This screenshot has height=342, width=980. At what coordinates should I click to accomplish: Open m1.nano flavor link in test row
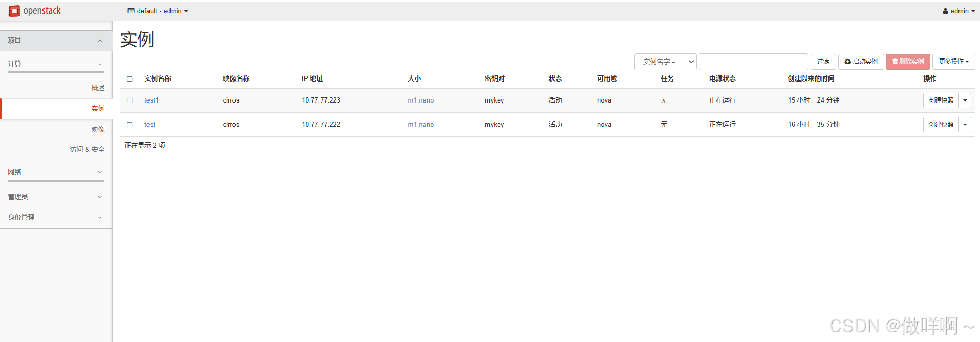click(420, 125)
